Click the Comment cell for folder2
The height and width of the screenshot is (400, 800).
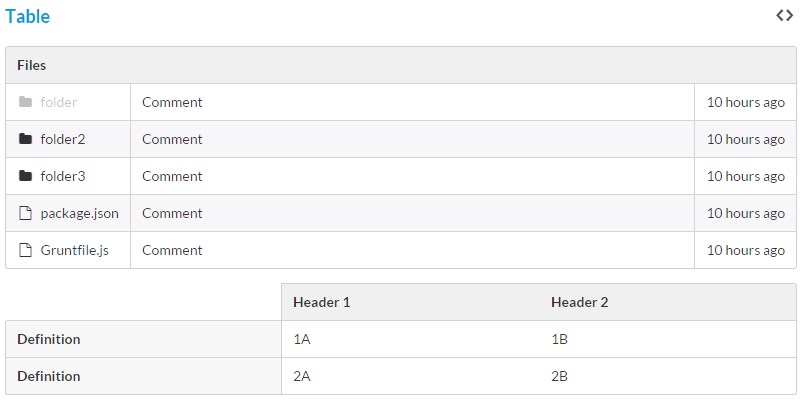coord(172,139)
